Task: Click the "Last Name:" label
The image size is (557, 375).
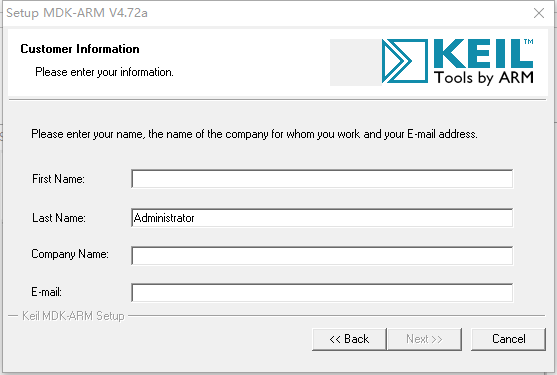Action: click(x=59, y=218)
